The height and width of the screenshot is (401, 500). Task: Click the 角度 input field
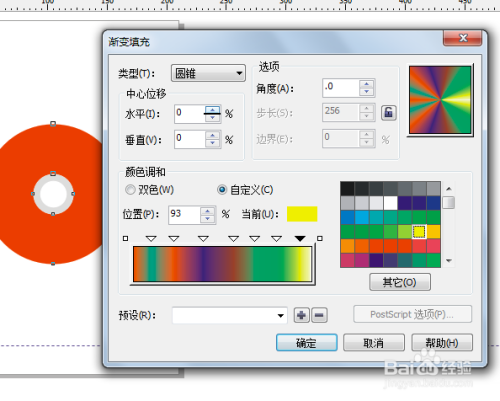click(341, 88)
